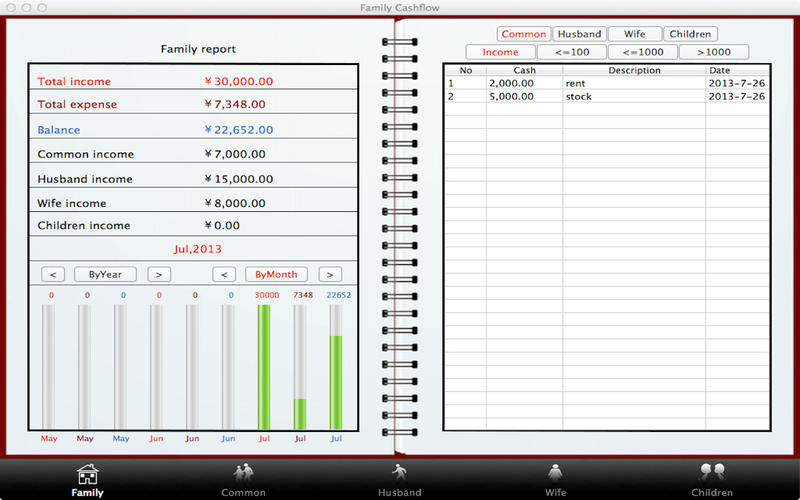The image size is (800, 500).
Task: Click the Balance label
Action: pyautogui.click(x=59, y=130)
